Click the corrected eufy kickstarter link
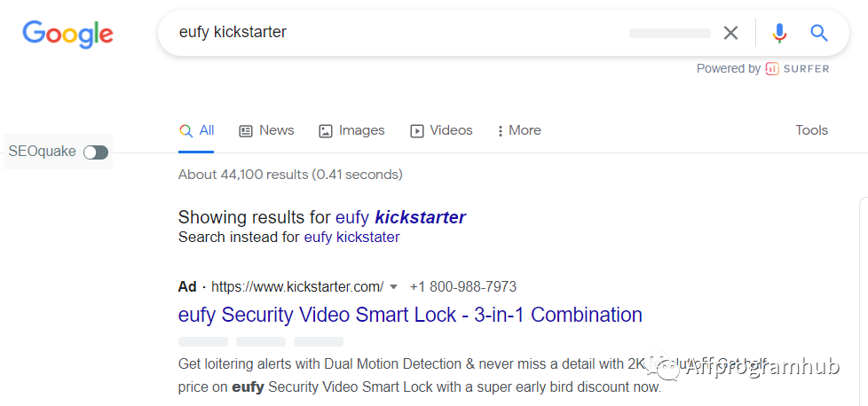 coord(401,217)
